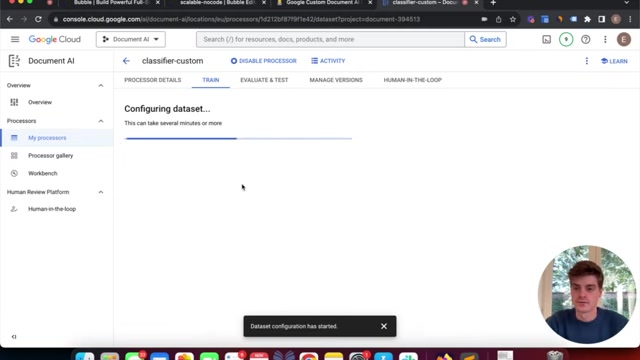Screen dimensions: 640x360
Task: Collapse the Overview sidebar section
Action: 101,85
